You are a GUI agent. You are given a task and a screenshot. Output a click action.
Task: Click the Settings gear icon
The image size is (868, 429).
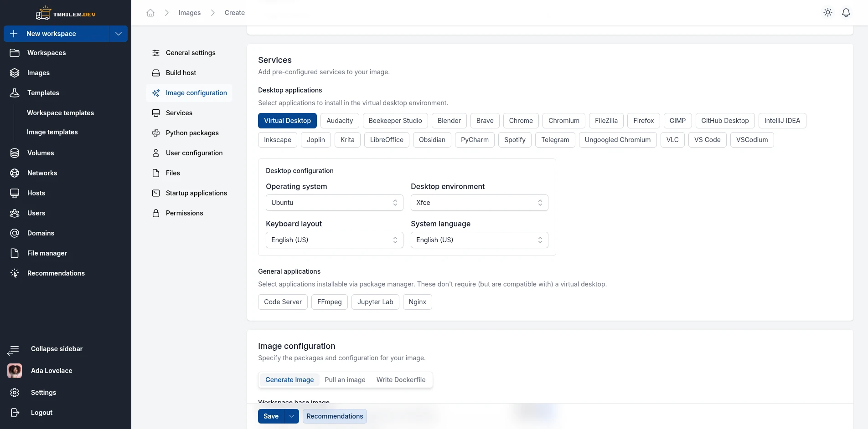click(x=15, y=393)
